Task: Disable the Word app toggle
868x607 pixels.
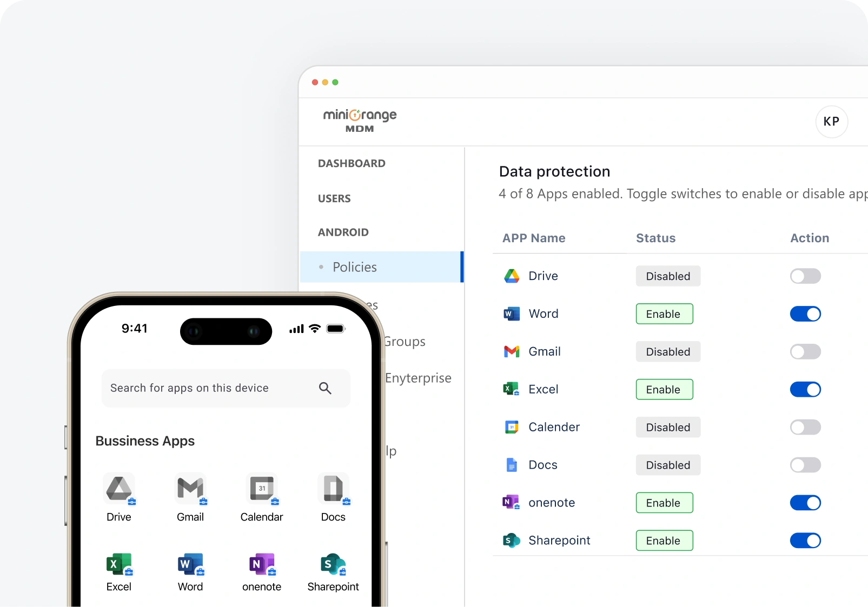Action: click(805, 314)
